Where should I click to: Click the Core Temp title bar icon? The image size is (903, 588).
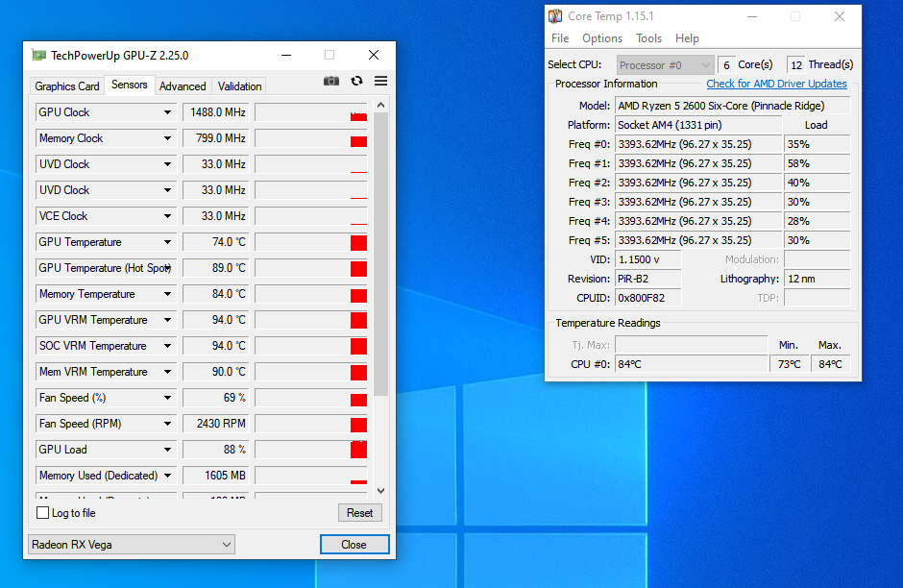[x=555, y=16]
